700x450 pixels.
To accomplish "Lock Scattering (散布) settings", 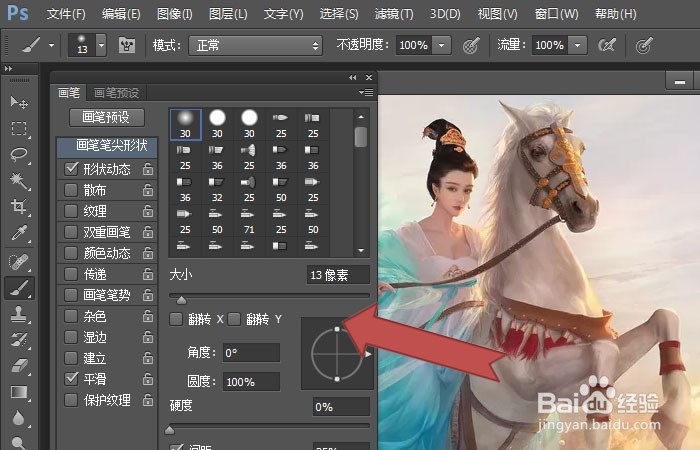I will (148, 190).
